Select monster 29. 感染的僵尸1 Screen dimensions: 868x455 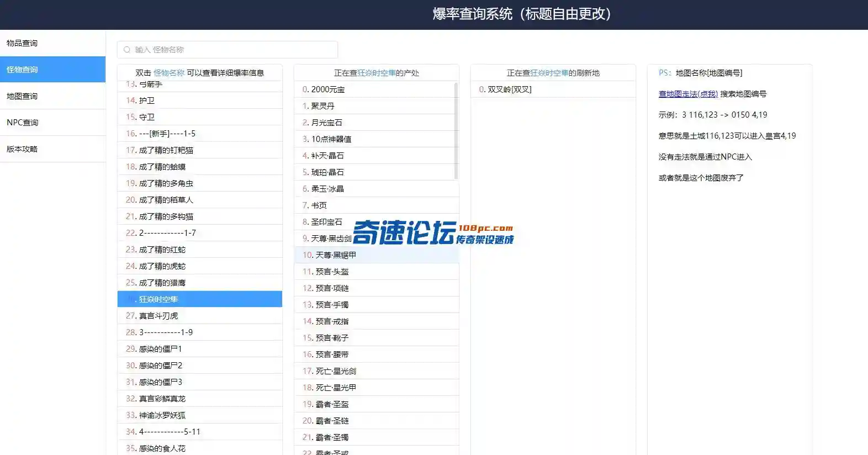[200, 349]
